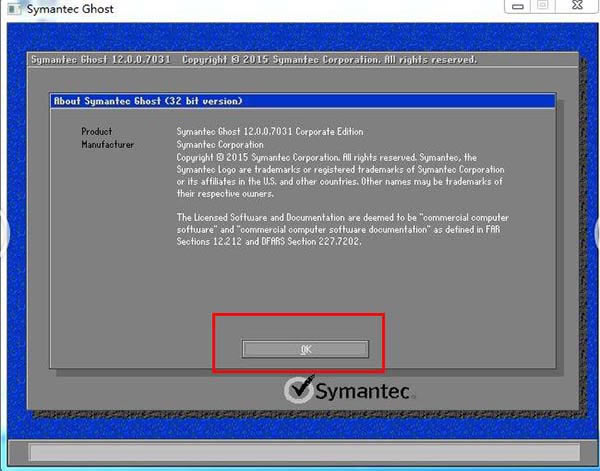The image size is (600, 471).
Task: Minimize the Symantec Ghost window
Action: (517, 6)
